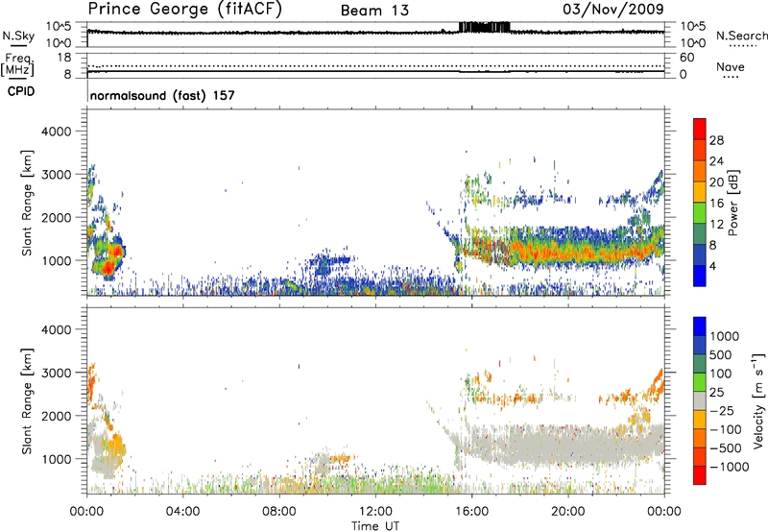Select the "N.Search" legend label
Viewport: 768px width, 532px height.
[x=742, y=36]
